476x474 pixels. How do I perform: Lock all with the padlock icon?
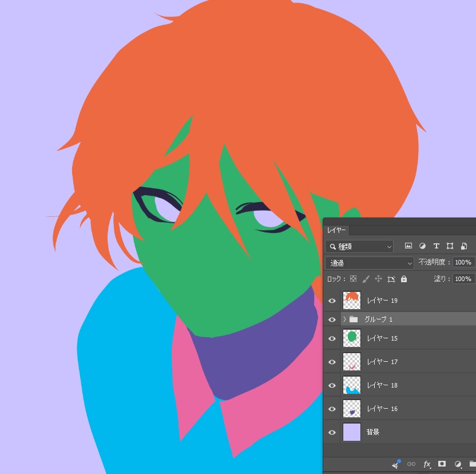point(404,279)
